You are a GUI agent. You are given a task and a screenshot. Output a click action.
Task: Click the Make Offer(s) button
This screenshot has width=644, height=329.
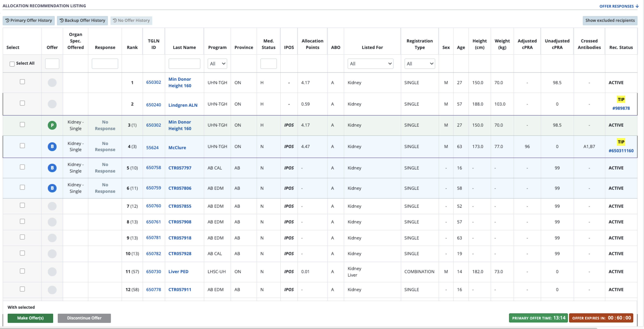tap(30, 318)
